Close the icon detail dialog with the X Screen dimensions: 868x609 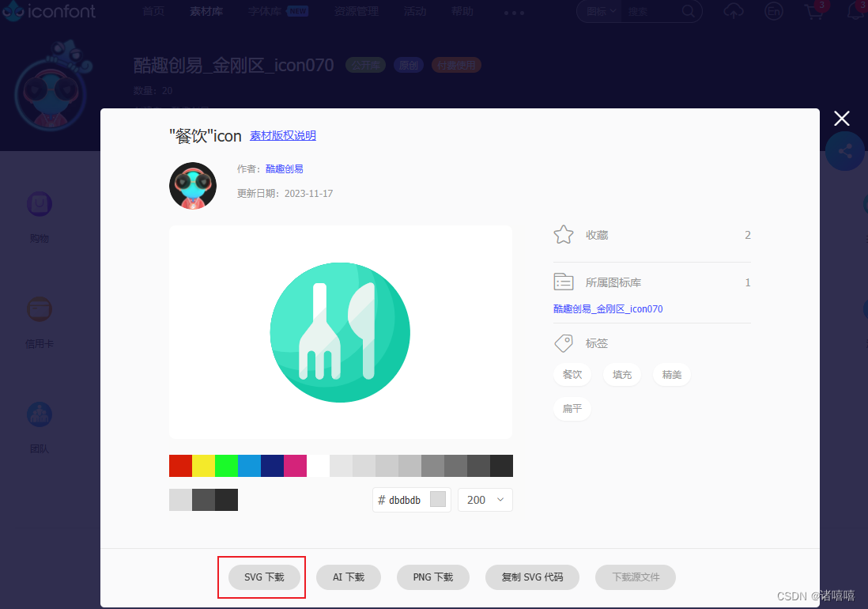point(841,119)
